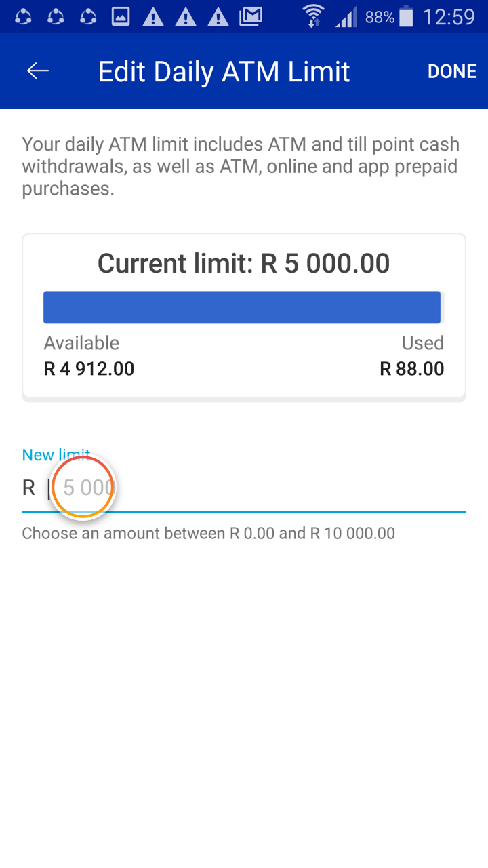
Task: Tap the rightmost warning triangle notification
Action: [x=218, y=16]
